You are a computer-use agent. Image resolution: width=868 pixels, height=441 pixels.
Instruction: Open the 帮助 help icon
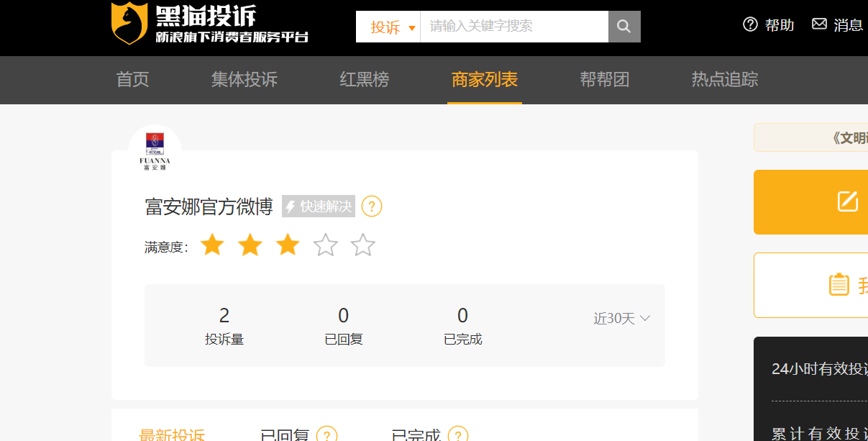[751, 24]
